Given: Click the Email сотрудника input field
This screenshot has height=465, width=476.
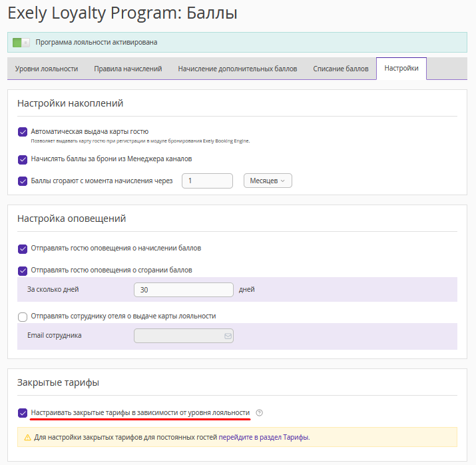Looking at the screenshot, I should pyautogui.click(x=184, y=336).
